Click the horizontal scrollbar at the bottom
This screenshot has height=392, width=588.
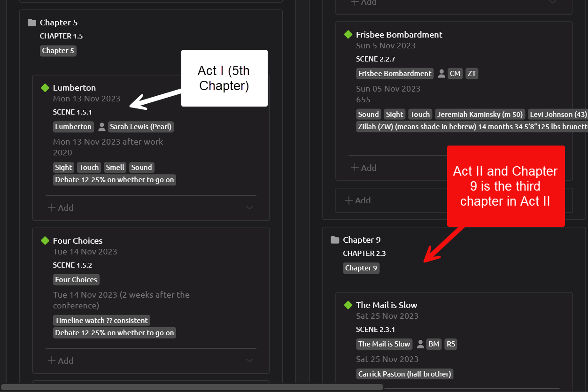(x=192, y=387)
